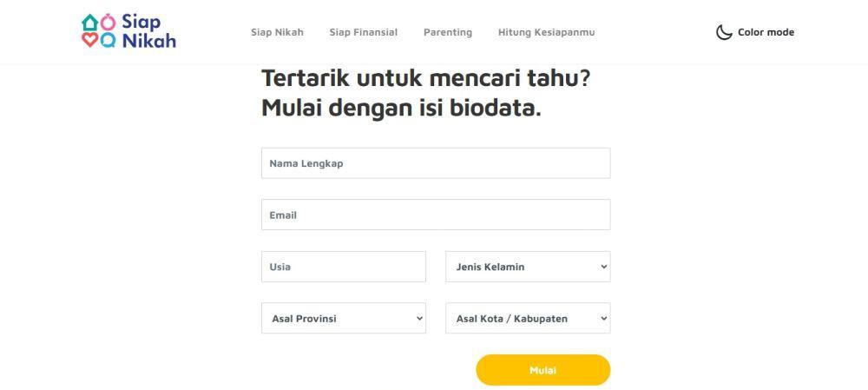Select the Usia input box
Screen dimensions: 868x390
(x=343, y=267)
